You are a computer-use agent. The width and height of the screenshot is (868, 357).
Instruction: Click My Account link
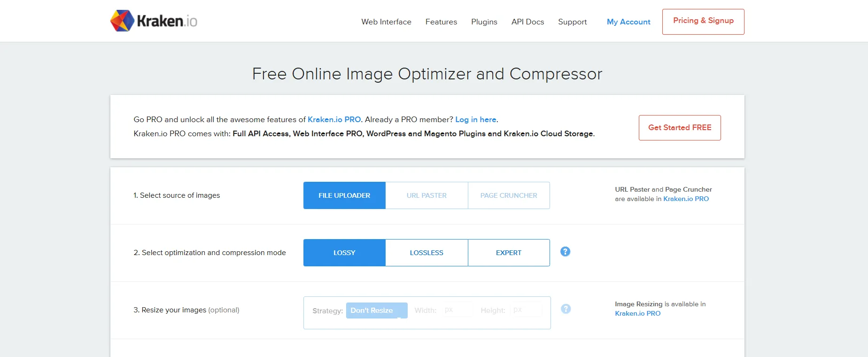(628, 22)
